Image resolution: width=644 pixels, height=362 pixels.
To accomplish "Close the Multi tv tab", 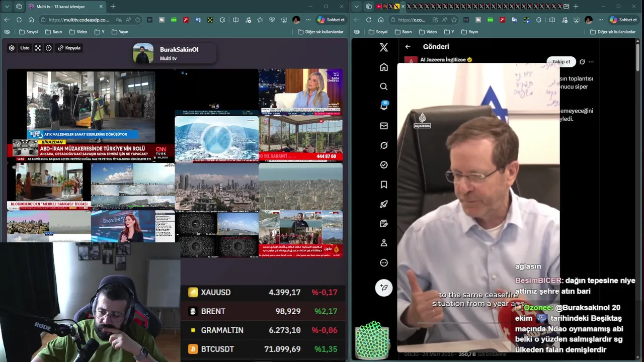I will 101,7.
